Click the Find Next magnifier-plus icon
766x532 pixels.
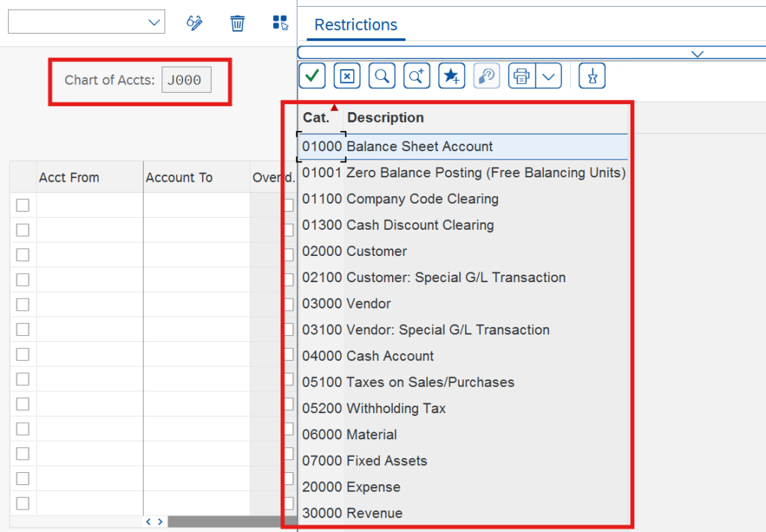click(416, 76)
